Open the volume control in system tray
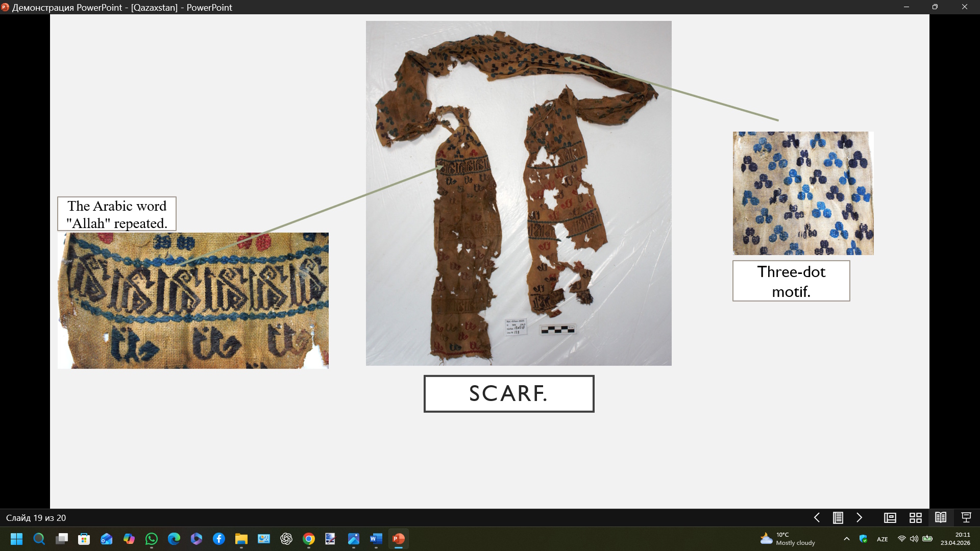Image resolution: width=980 pixels, height=551 pixels. [x=914, y=539]
